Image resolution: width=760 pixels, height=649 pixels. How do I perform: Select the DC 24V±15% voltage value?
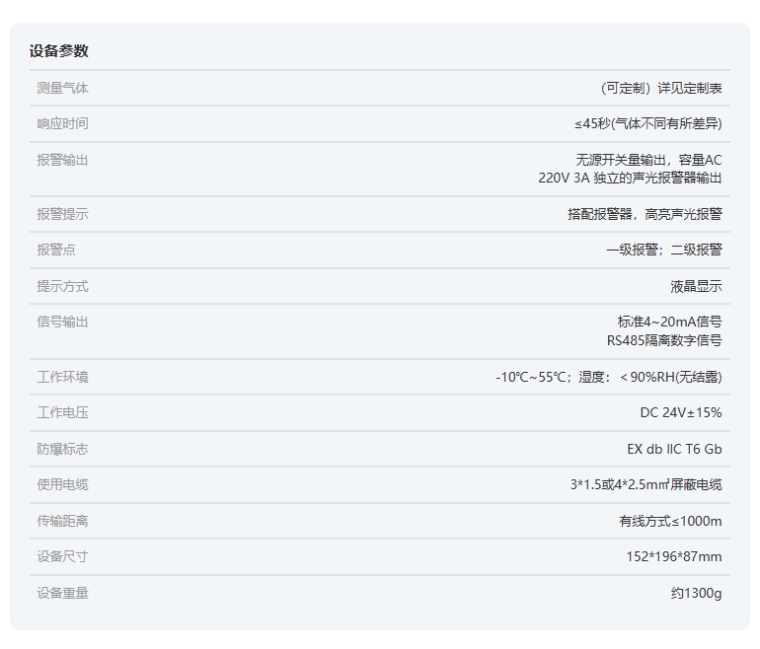pos(680,413)
